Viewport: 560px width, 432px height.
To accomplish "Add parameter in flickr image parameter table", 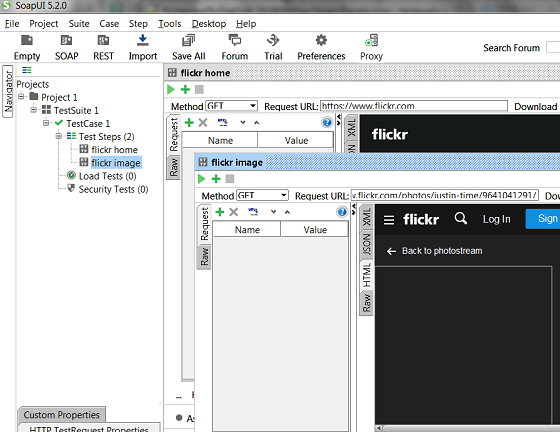I will pos(220,212).
